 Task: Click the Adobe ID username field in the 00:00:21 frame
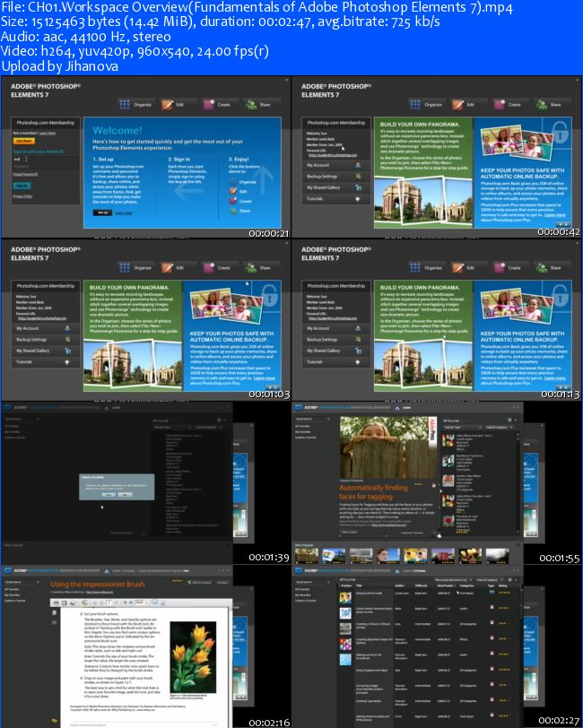coord(45,159)
